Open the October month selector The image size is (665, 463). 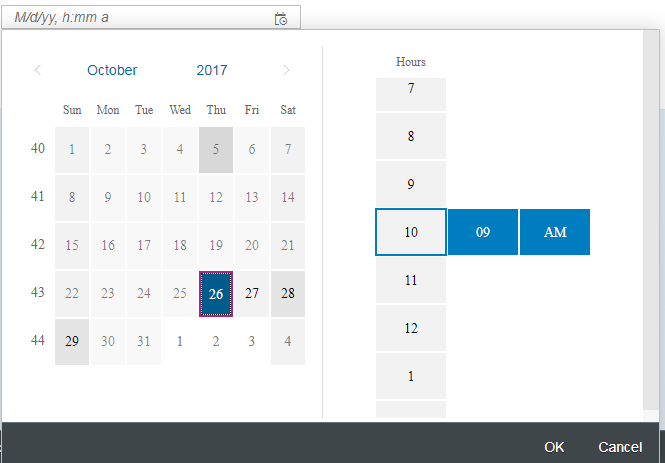point(112,70)
